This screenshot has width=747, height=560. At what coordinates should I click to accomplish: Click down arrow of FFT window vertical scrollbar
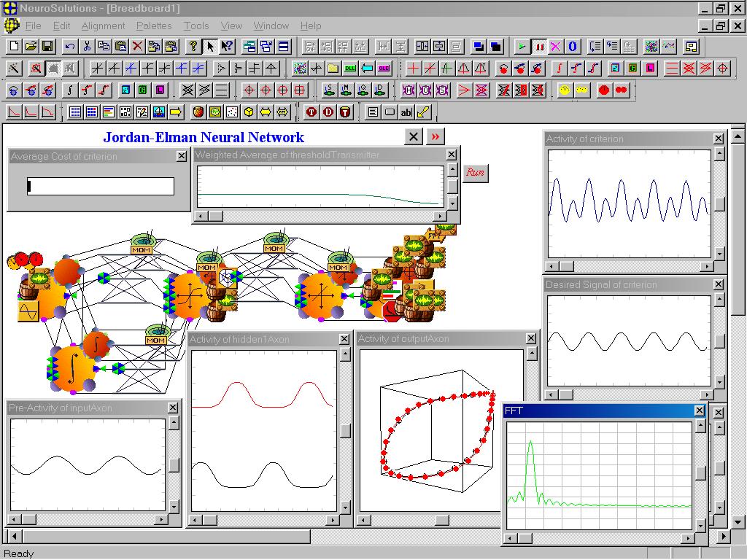coord(700,525)
